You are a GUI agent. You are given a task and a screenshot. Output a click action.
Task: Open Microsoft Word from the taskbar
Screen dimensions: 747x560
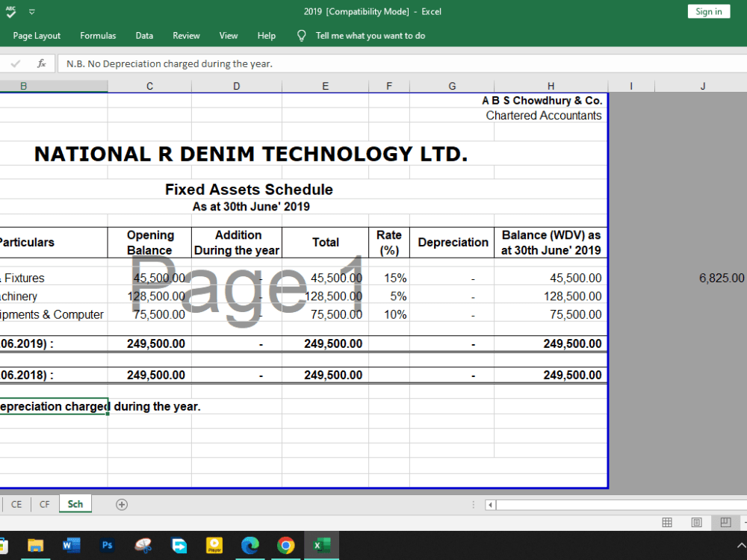pyautogui.click(x=71, y=545)
